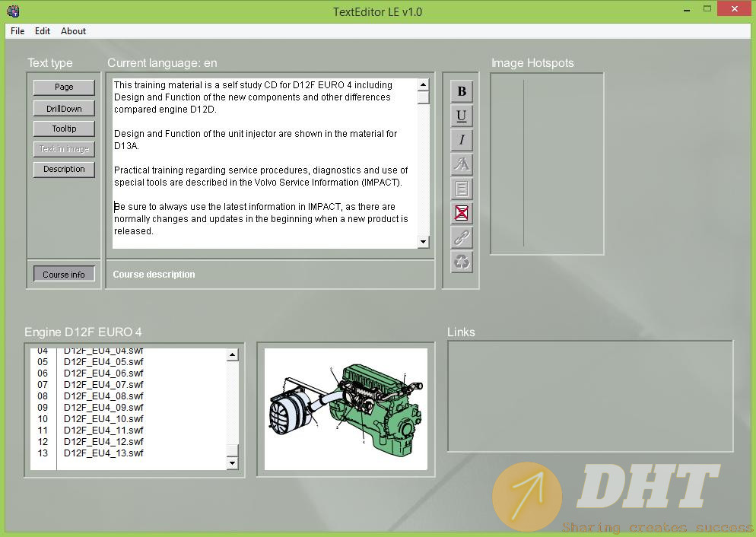Click the recycle refresh icon
756x537 pixels.
click(462, 262)
